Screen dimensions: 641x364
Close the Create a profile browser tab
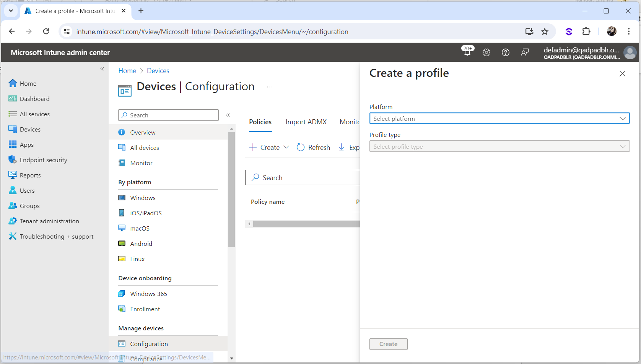point(124,11)
